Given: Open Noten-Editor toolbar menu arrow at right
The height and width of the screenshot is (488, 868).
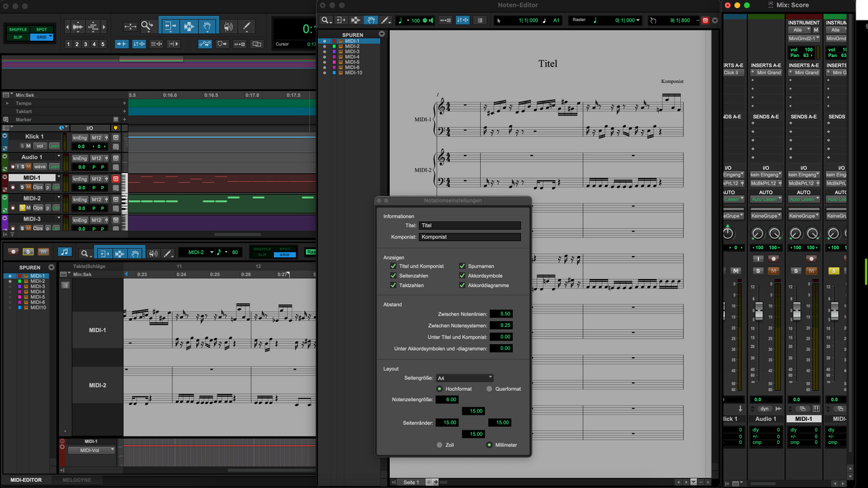Looking at the screenshot, I should [x=715, y=20].
